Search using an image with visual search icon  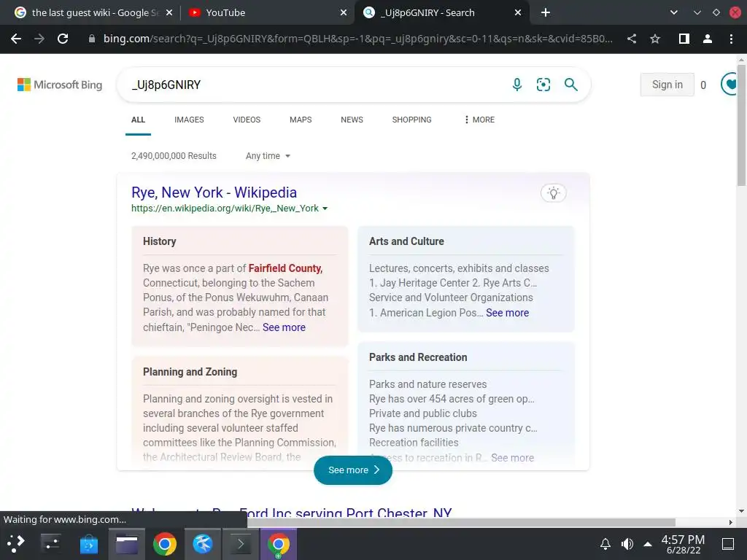(543, 85)
